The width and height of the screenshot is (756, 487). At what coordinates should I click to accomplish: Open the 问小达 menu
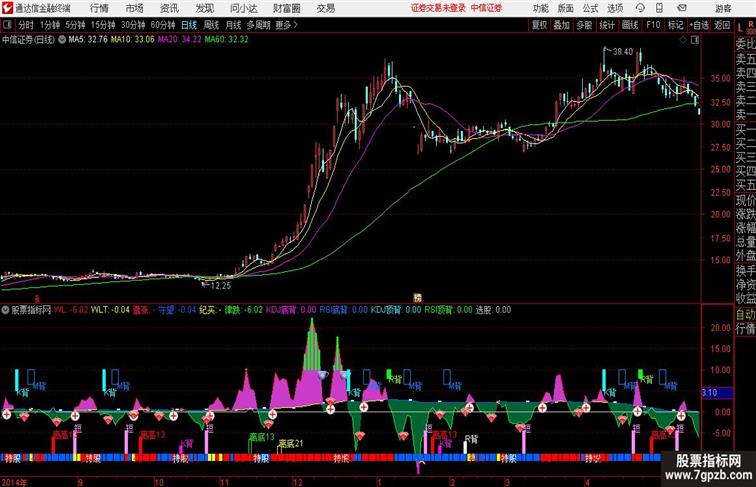click(243, 8)
